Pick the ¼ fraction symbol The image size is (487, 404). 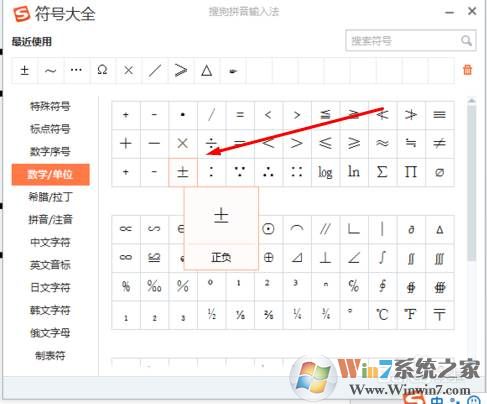[297, 315]
